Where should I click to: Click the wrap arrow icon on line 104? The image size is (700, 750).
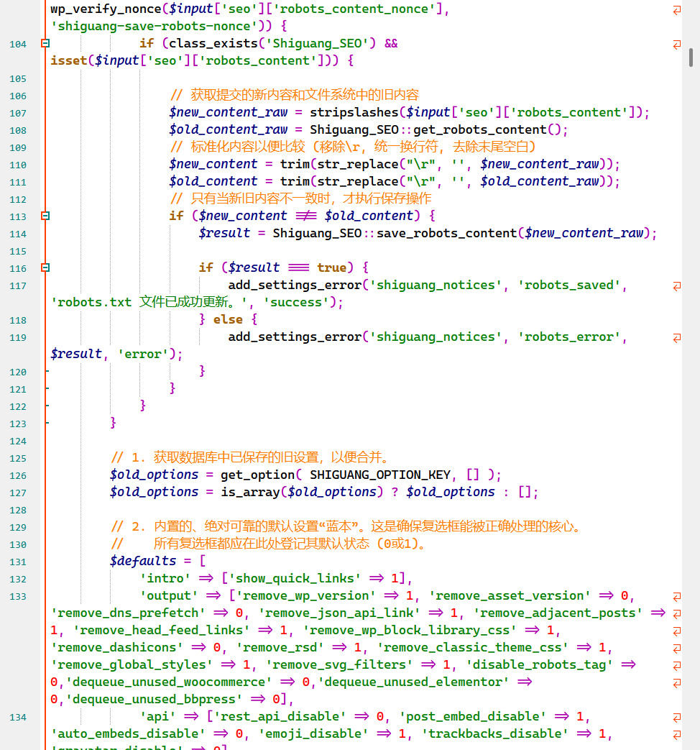[x=676, y=44]
